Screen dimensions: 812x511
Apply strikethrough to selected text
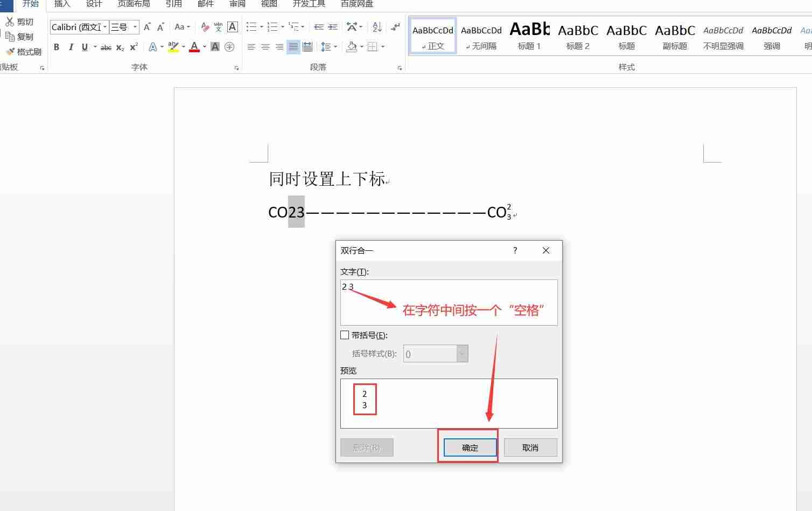[x=106, y=47]
